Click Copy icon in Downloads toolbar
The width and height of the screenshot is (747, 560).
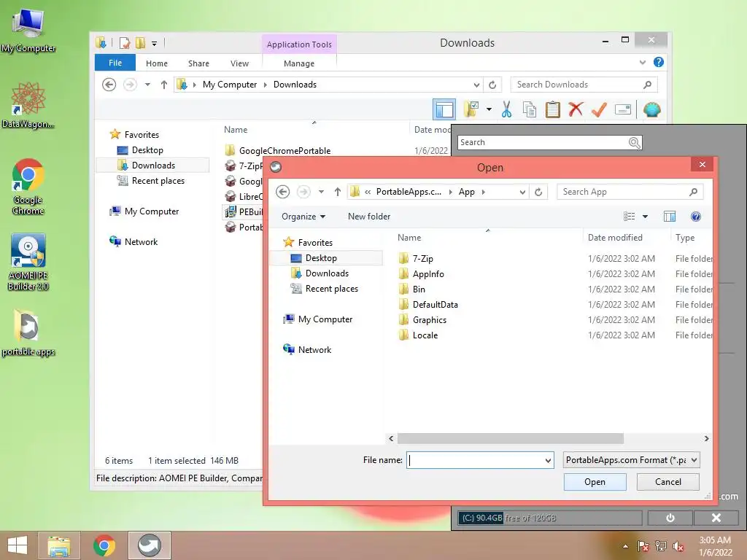tap(530, 109)
